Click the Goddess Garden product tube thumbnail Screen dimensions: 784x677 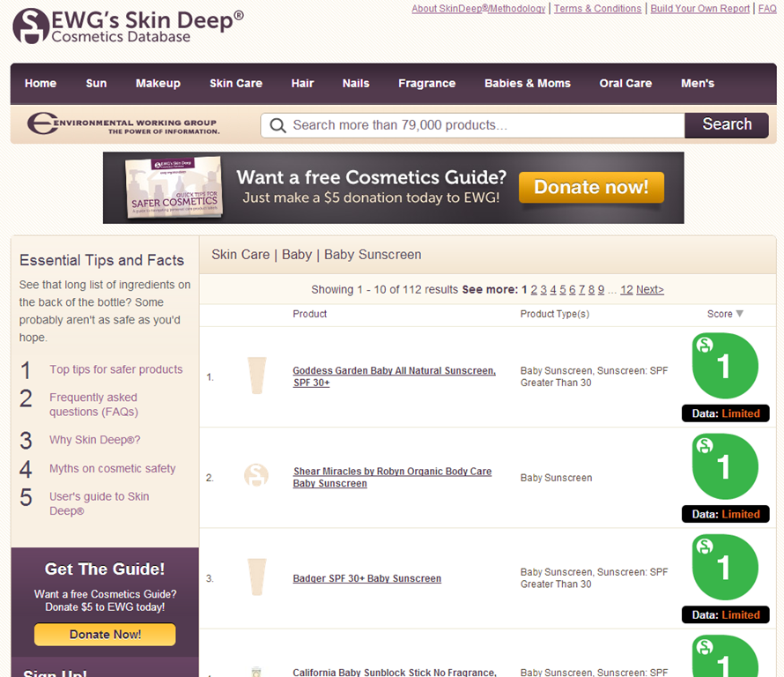pos(257,376)
